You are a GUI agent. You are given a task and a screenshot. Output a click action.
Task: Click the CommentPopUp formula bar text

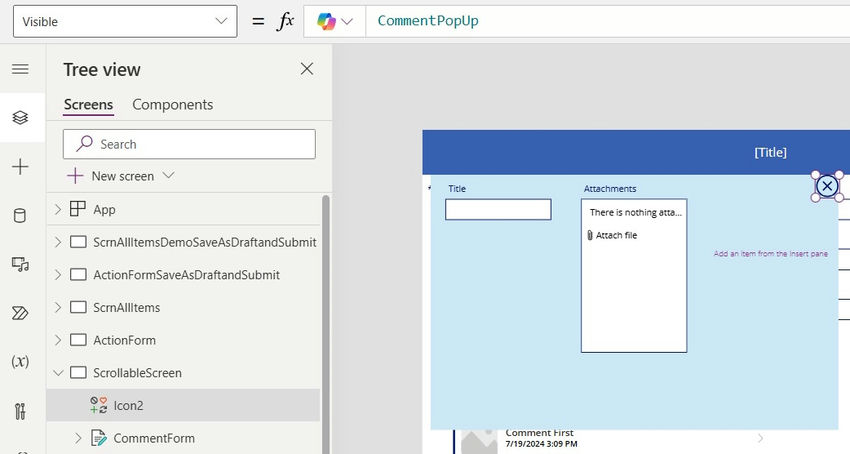428,21
